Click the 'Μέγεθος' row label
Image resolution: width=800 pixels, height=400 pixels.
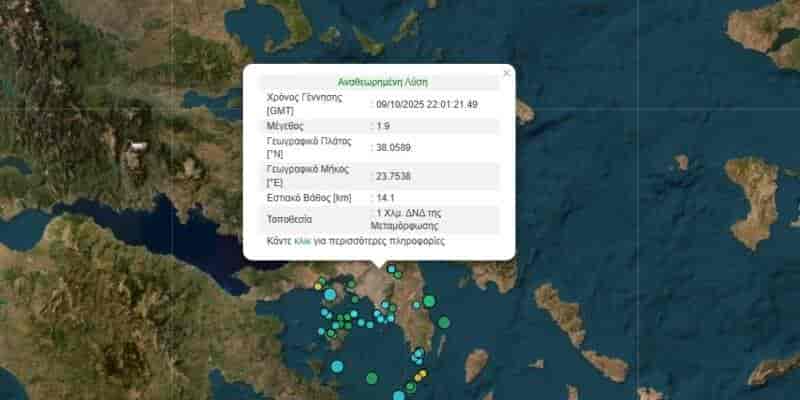coord(286,127)
